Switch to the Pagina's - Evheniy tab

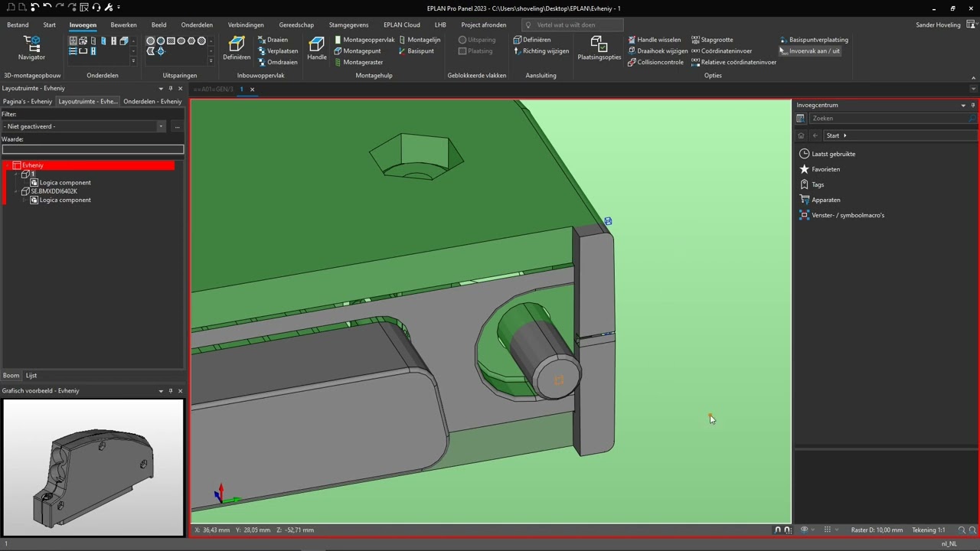[28, 101]
